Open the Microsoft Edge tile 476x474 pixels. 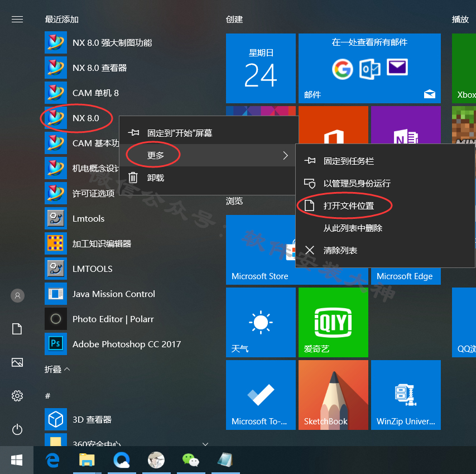406,276
